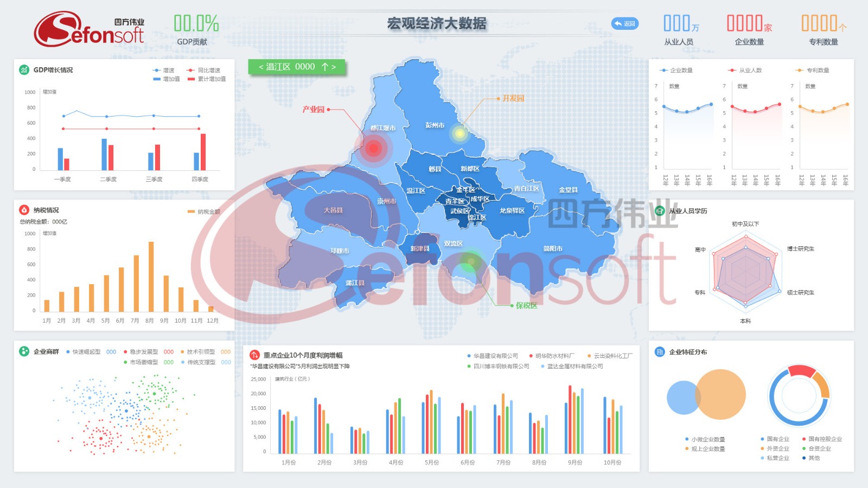The width and height of the screenshot is (868, 488).
Task: Toggle 华昌建设有限公司 legend in profit chart
Action: tap(493, 356)
